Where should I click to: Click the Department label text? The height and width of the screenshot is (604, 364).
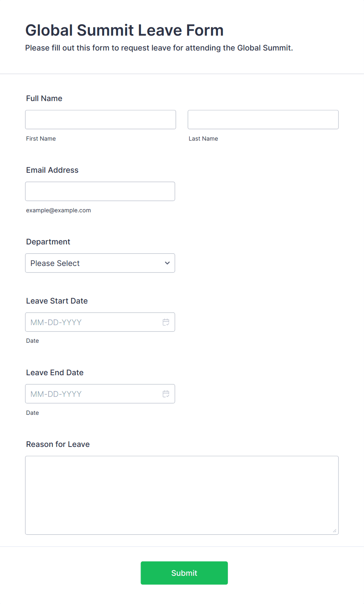(x=48, y=242)
